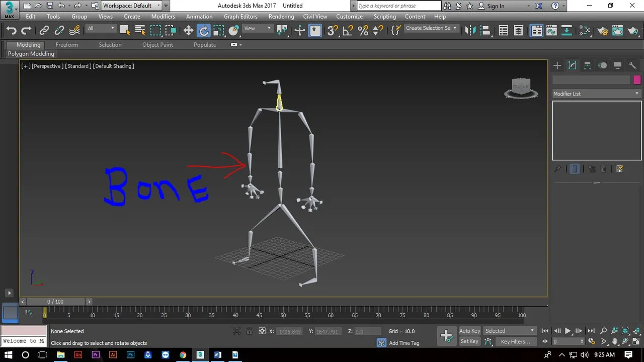The width and height of the screenshot is (644, 362).
Task: Click the current frame number field
Action: (x=567, y=341)
